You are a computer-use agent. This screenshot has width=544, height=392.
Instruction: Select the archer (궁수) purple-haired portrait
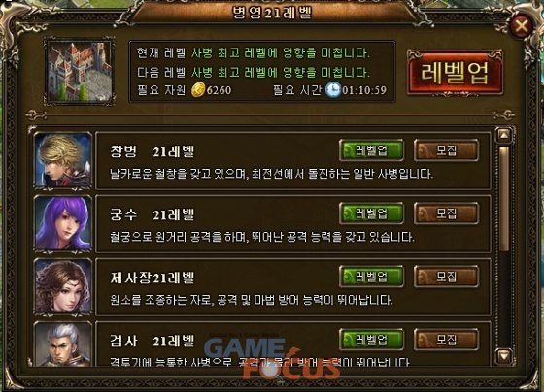pos(63,223)
